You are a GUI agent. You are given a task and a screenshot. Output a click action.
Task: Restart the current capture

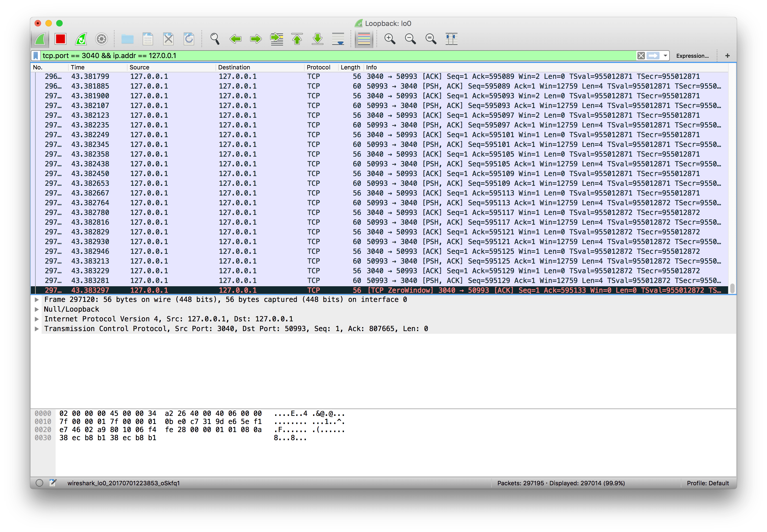click(81, 39)
